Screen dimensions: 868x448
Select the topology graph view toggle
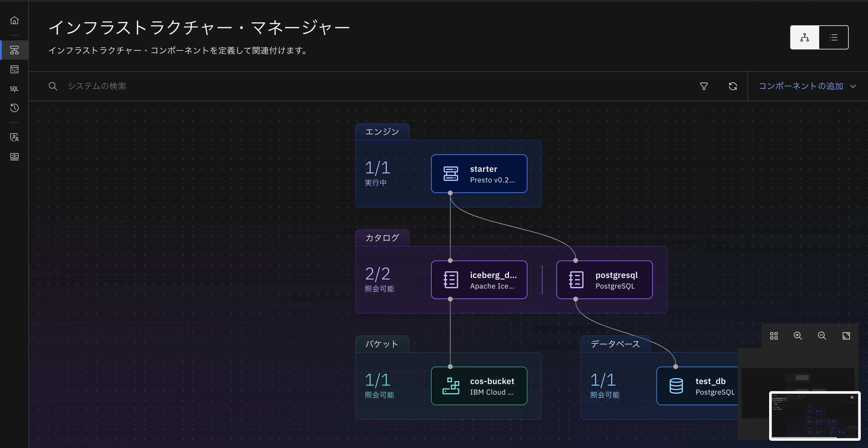click(x=804, y=37)
